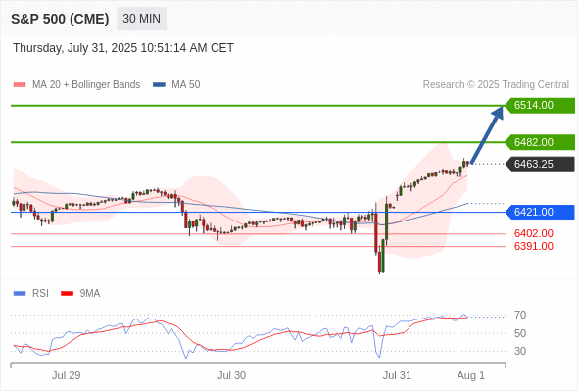Click the MA 50 blue legend swatch
The image size is (578, 392).
(x=159, y=85)
